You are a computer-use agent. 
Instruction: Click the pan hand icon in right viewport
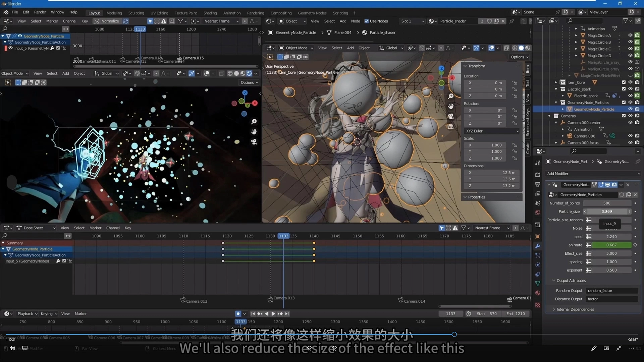pos(451,106)
